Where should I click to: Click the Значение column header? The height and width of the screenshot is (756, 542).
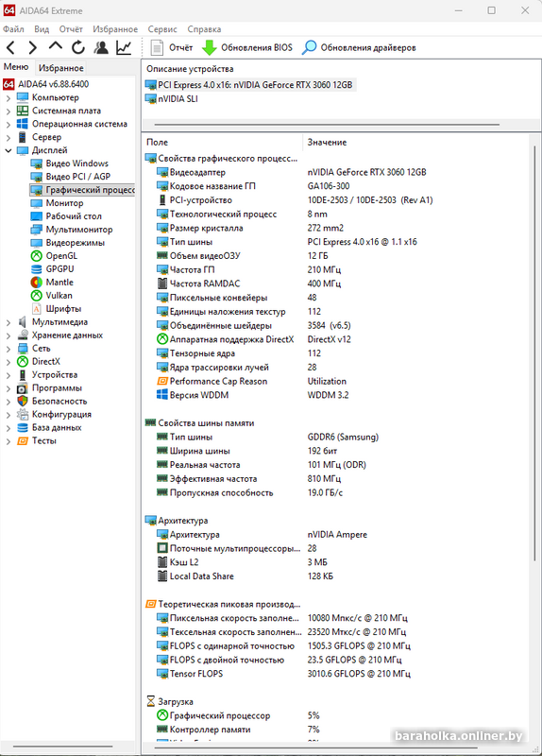[327, 143]
